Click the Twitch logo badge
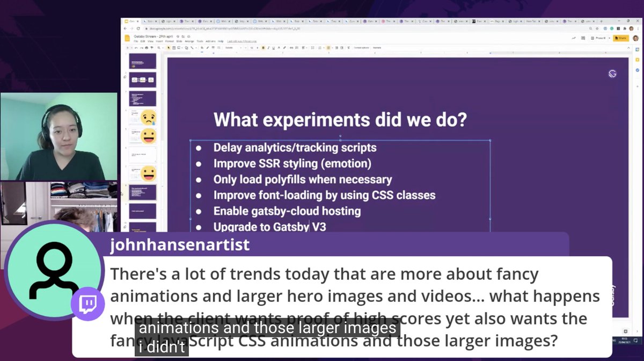Image resolution: width=644 pixels, height=361 pixels. coord(87,304)
